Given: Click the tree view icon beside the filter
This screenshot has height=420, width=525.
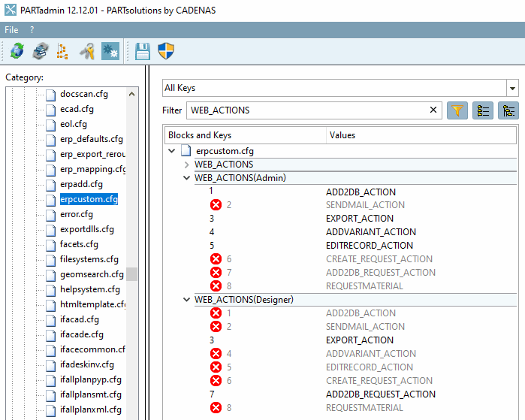Looking at the screenshot, I should (508, 110).
